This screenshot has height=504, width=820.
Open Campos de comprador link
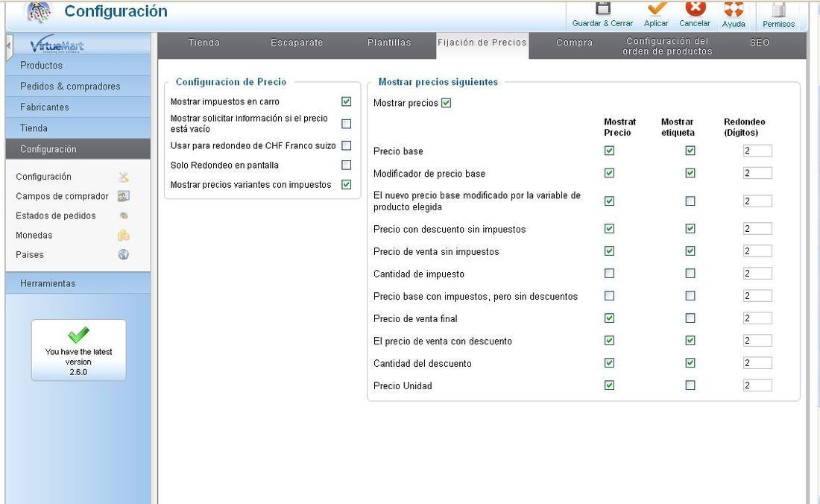click(62, 196)
